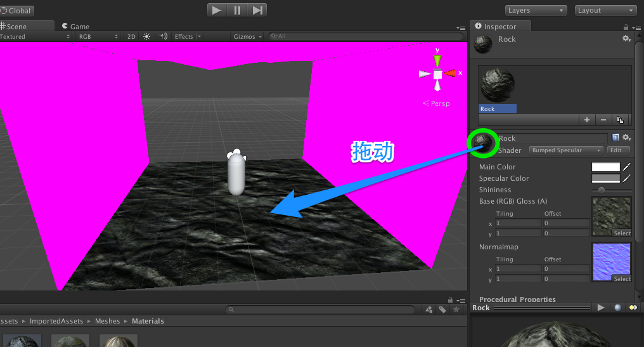
Task: Click the search by label tag icon
Action: (442, 310)
